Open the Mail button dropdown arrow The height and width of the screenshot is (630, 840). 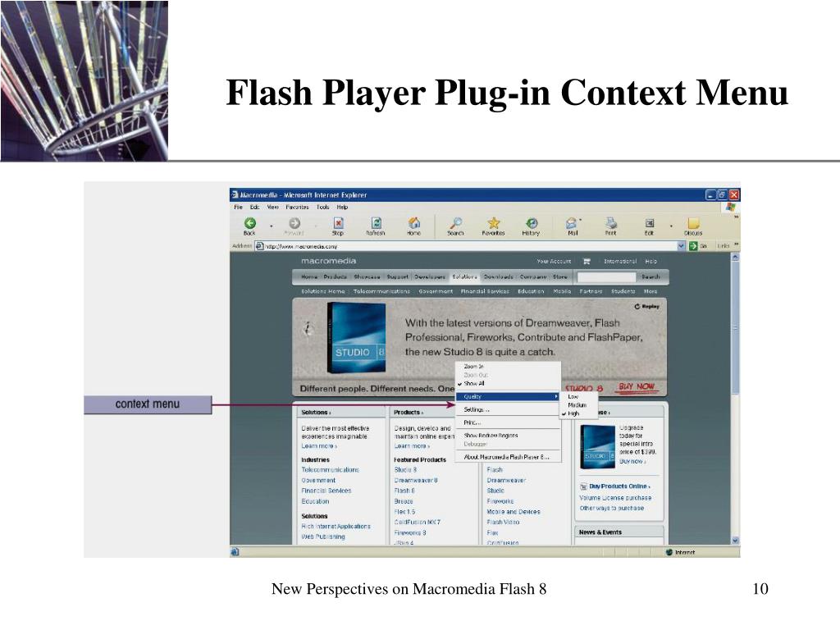(580, 220)
